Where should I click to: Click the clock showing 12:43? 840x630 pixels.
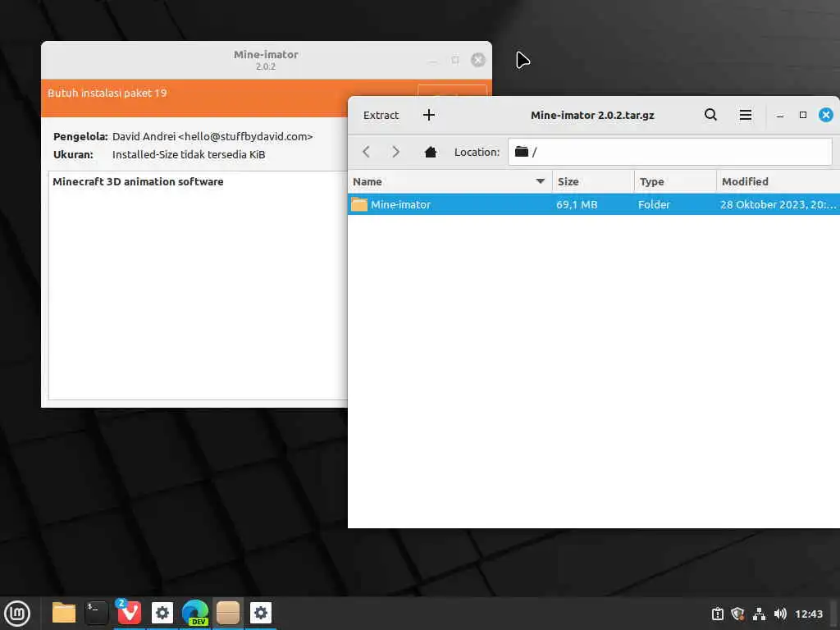tap(808, 614)
